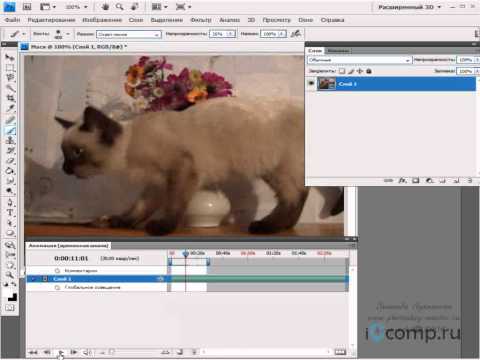The height and width of the screenshot is (360, 480).
Task: Click the magnifier icon in the top bar
Action: 119,7
